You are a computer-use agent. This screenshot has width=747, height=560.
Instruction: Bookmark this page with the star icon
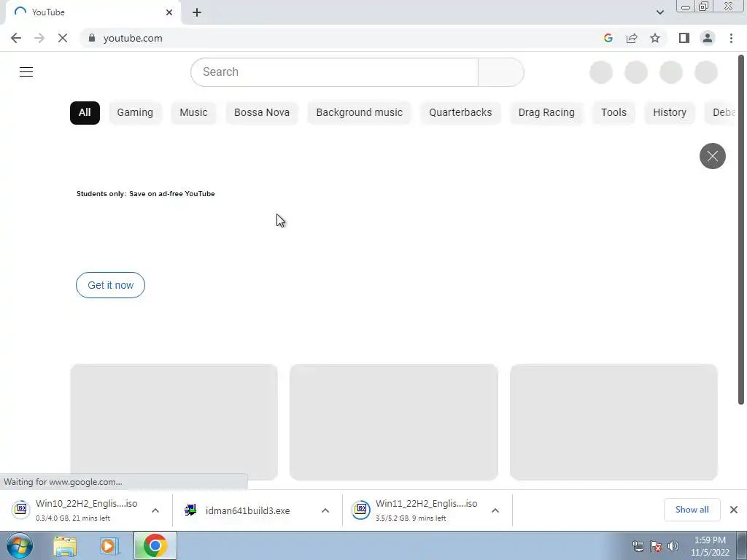[655, 38]
